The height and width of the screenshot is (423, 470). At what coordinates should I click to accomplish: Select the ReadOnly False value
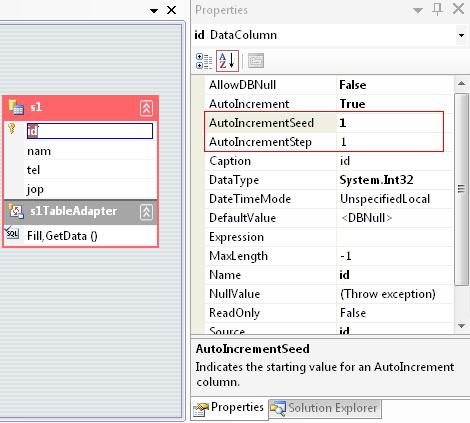coord(394,313)
